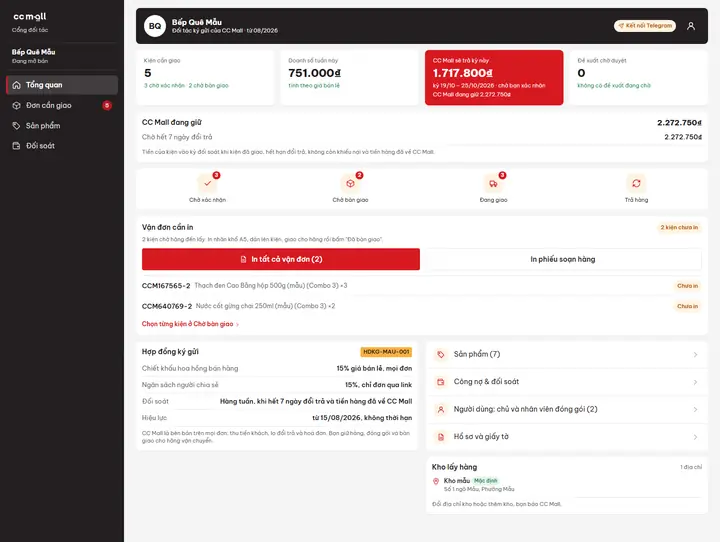
Task: Click the person icon beside Người dùng
Action: pyautogui.click(x=441, y=409)
